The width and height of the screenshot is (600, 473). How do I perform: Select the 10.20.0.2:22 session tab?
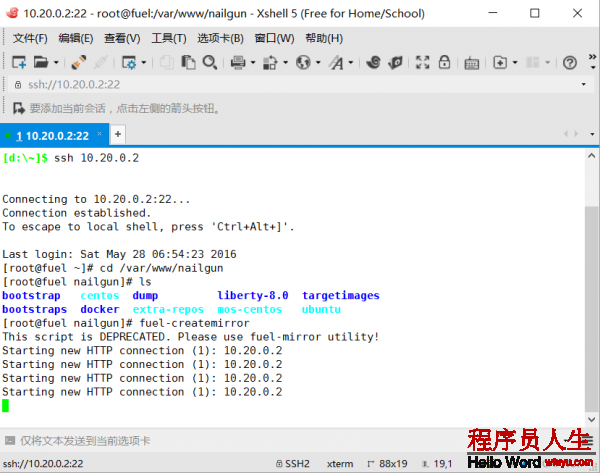click(52, 135)
